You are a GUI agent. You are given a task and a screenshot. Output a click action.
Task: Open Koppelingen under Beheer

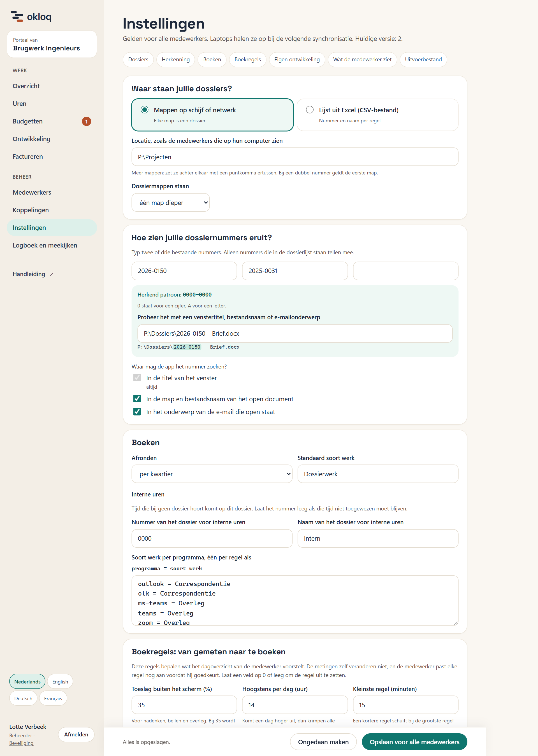(52, 210)
